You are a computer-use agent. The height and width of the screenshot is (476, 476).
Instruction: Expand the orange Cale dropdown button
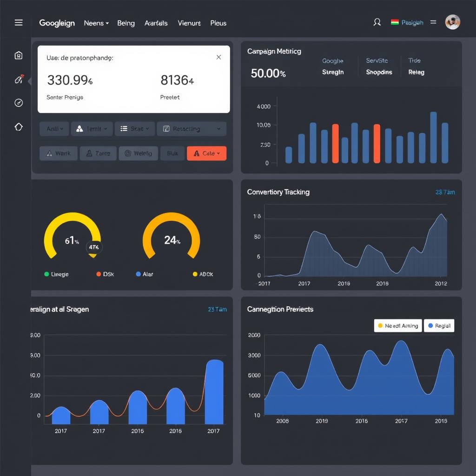pos(206,153)
